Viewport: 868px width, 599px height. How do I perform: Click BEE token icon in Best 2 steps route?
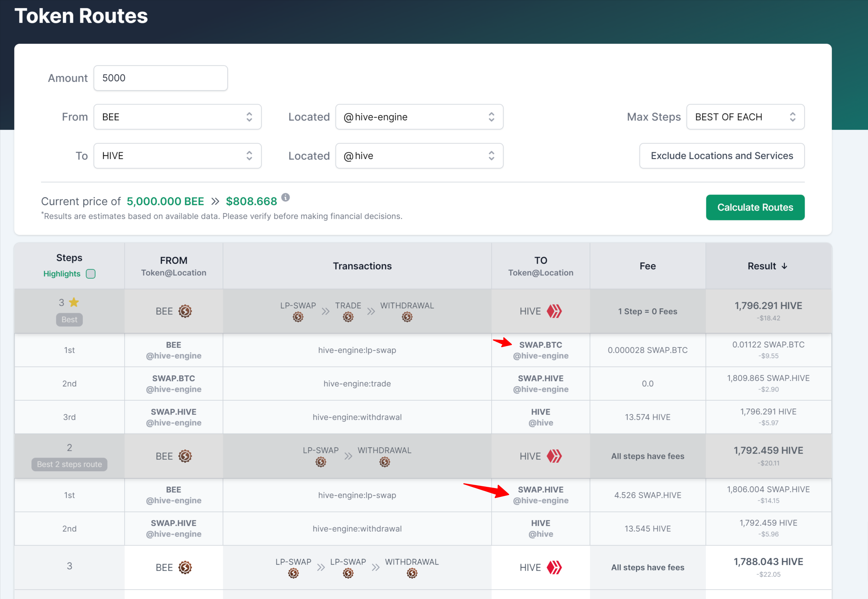click(185, 456)
